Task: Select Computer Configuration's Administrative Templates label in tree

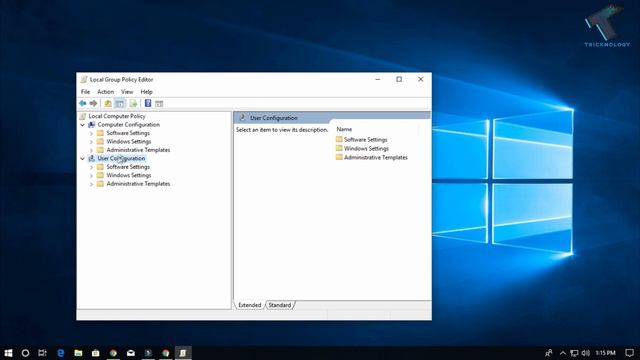Action: 138,150
